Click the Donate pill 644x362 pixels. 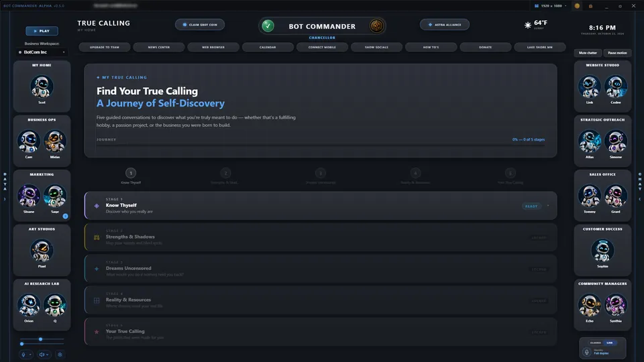pos(486,47)
